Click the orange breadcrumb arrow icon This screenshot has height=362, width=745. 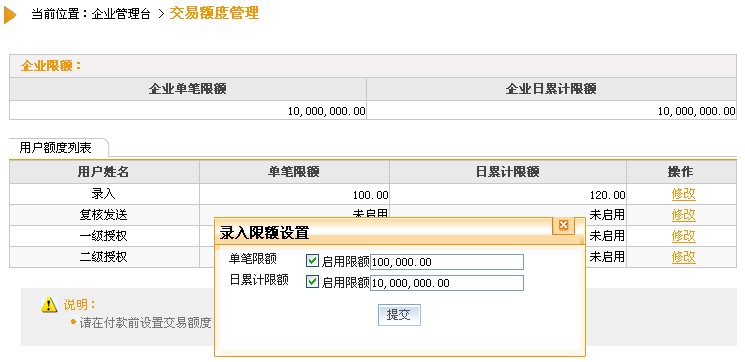click(10, 15)
